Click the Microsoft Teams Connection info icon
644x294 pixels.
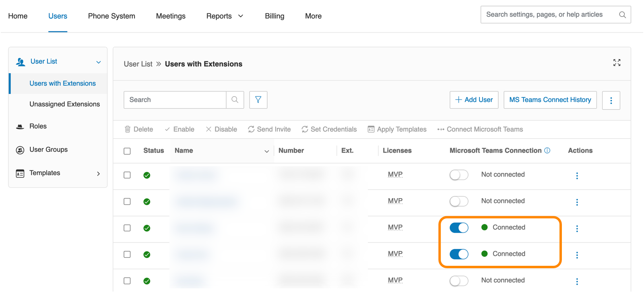[x=547, y=150]
